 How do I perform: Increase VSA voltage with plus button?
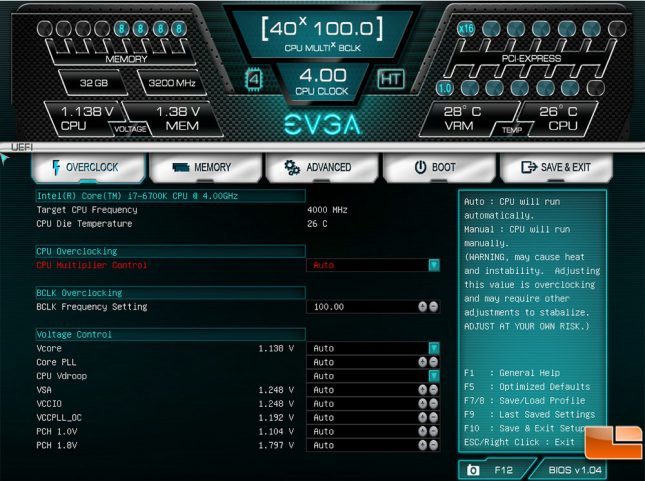pyautogui.click(x=422, y=390)
